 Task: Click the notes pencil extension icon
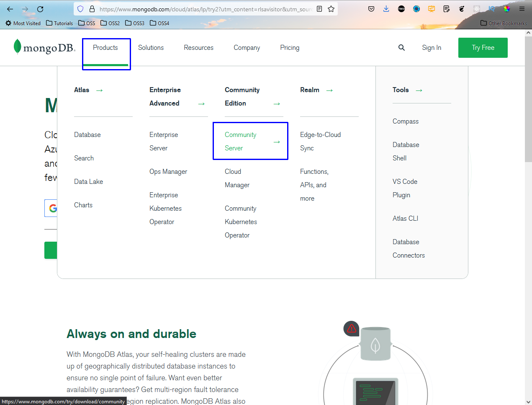(447, 9)
